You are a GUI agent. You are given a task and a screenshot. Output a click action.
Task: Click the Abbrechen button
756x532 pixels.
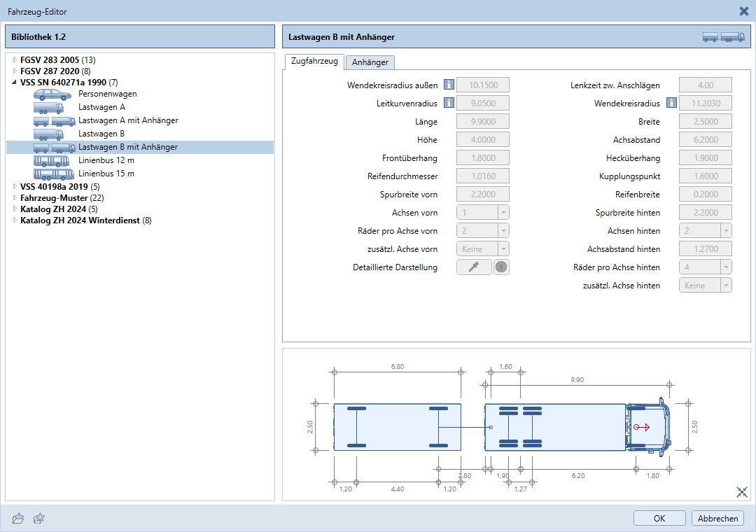717,519
